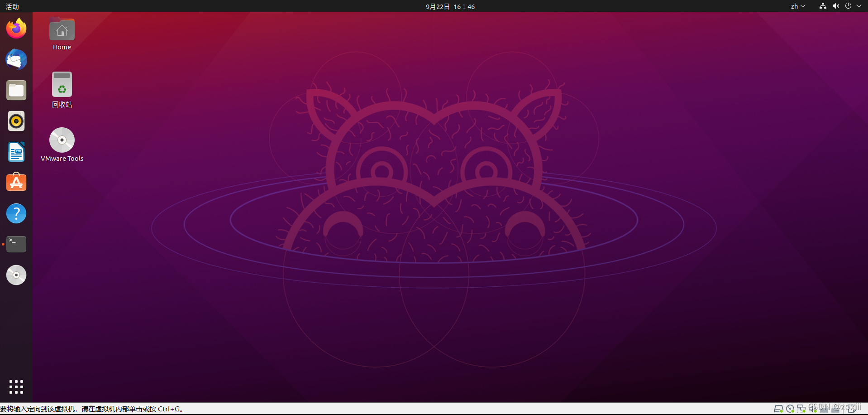Open the Help question-mark icon
This screenshot has height=415, width=868.
coord(16,213)
